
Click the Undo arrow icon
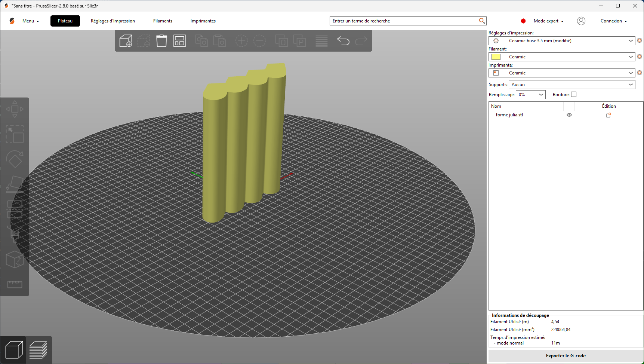coord(343,41)
